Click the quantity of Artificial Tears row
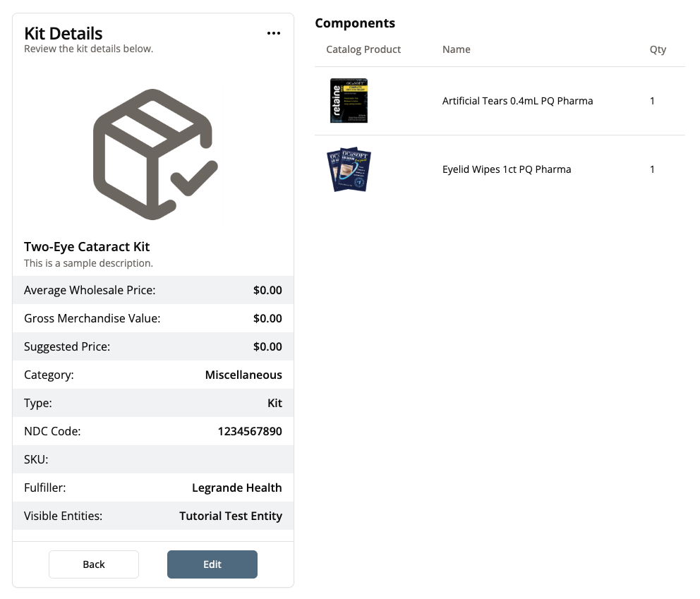The image size is (700, 599). tap(652, 101)
